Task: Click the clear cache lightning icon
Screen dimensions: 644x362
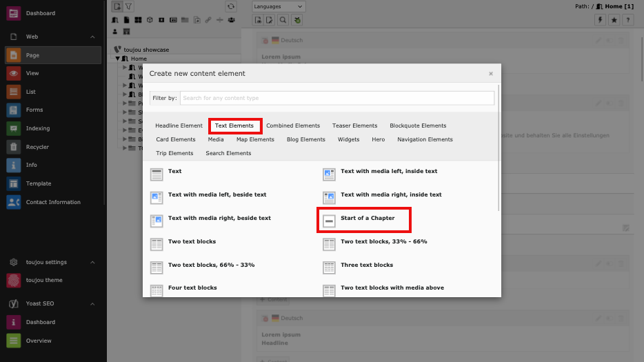Action: (600, 20)
